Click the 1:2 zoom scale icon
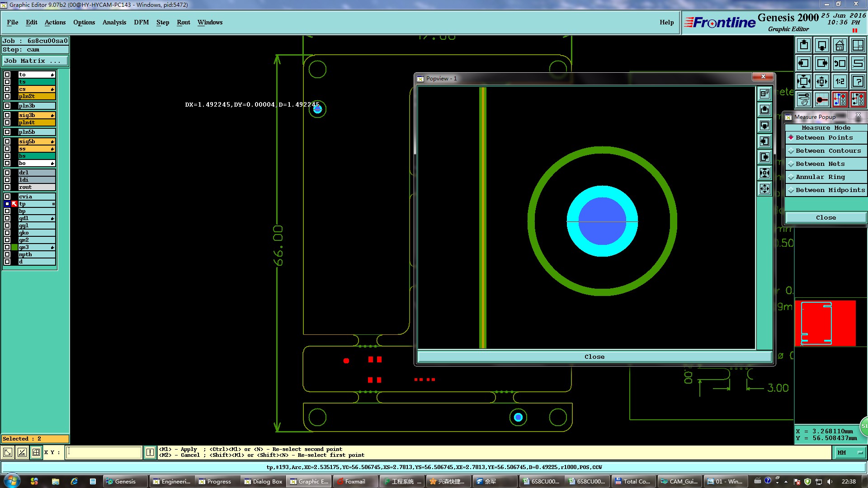The width and height of the screenshot is (868, 488). [840, 81]
